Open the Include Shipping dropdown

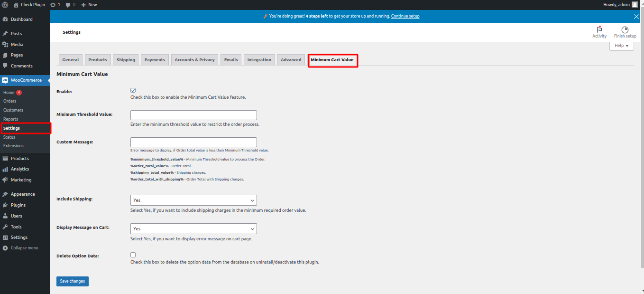pyautogui.click(x=193, y=200)
